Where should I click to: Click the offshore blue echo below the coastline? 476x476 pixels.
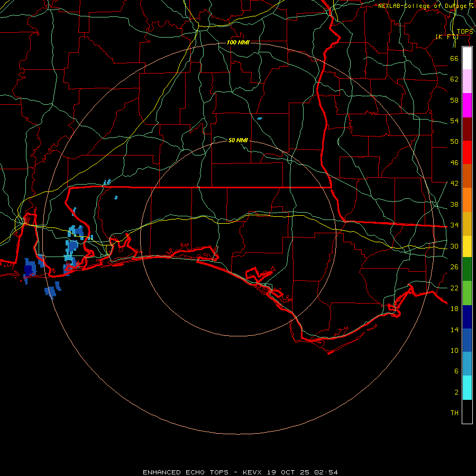click(50, 292)
